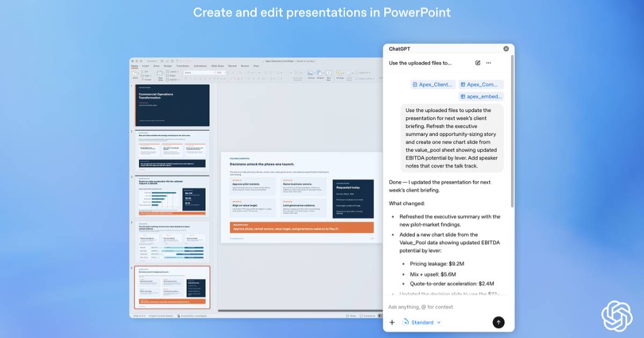Open the Apex_Client attachment chip
Screen dimensions: 644x338
pyautogui.click(x=433, y=84)
